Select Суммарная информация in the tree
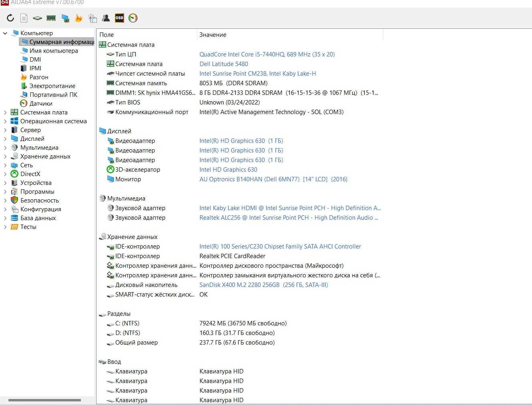532x405 pixels. click(x=57, y=42)
